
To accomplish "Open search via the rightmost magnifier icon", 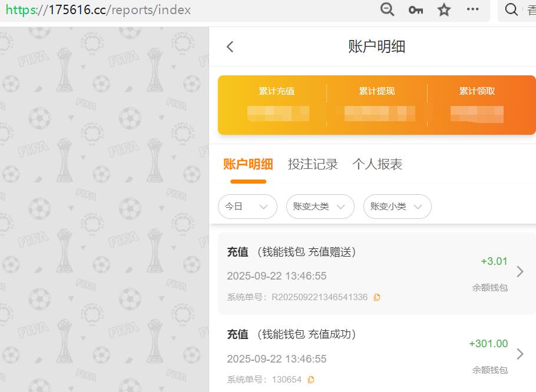I will click(x=511, y=10).
